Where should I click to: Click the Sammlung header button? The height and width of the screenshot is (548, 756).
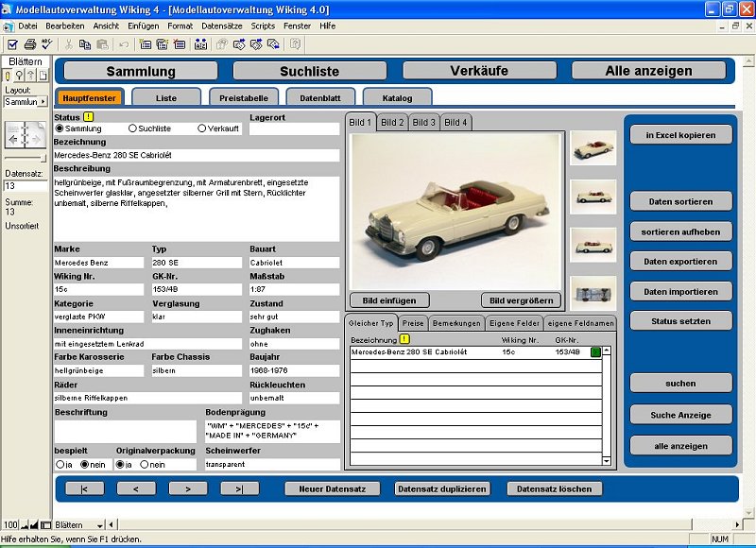pos(141,71)
